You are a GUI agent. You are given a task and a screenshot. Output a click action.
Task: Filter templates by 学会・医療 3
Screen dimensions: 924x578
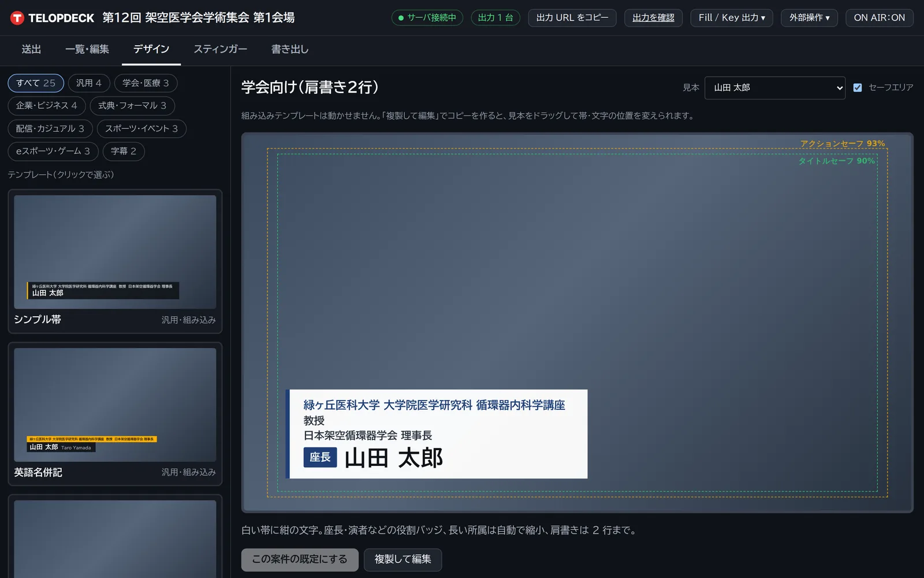click(146, 83)
